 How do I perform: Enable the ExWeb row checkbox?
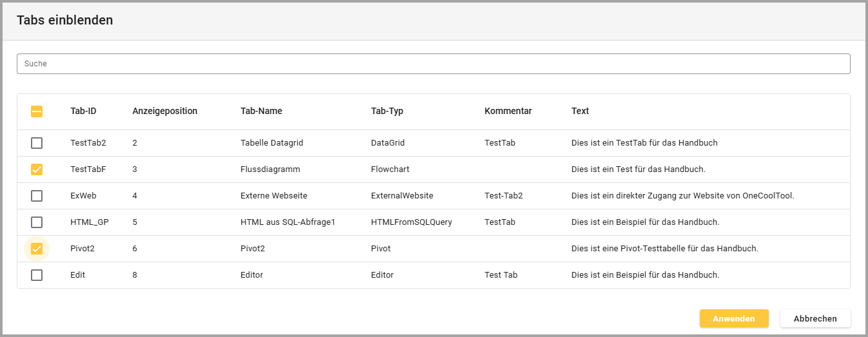click(37, 196)
